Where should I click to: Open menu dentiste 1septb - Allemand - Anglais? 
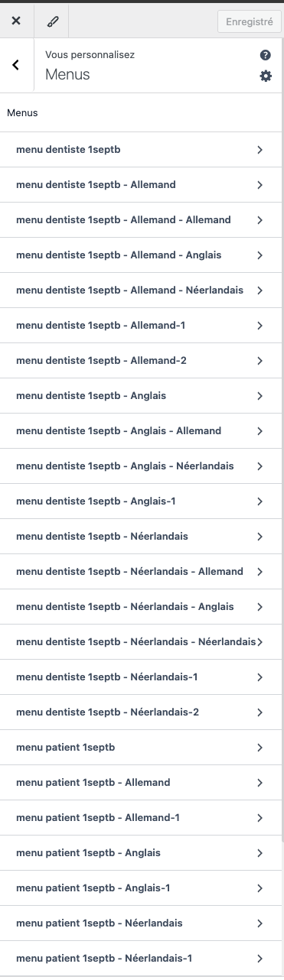(142, 255)
